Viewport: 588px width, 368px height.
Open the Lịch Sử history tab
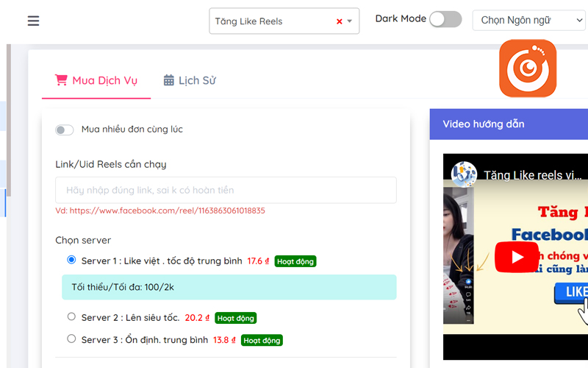click(190, 80)
